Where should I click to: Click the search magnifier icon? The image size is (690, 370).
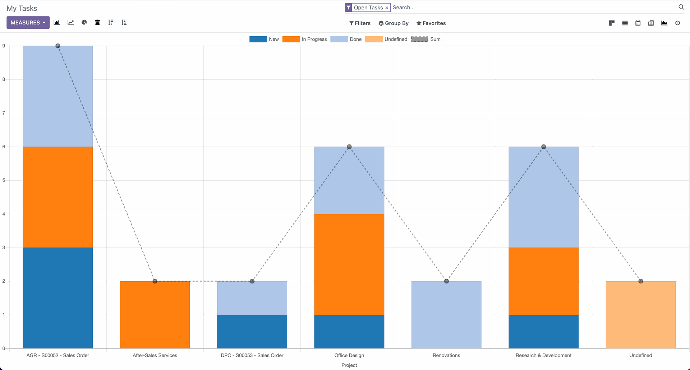pyautogui.click(x=681, y=7)
